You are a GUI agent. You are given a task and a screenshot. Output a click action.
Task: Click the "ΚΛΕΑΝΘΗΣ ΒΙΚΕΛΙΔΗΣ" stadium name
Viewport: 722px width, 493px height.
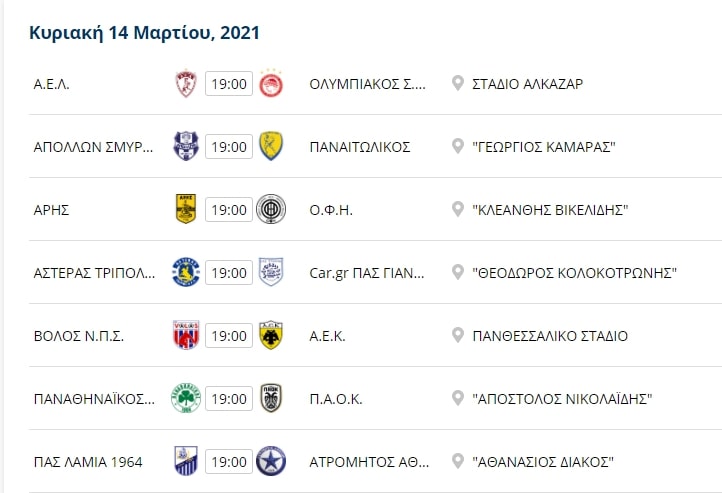(550, 210)
